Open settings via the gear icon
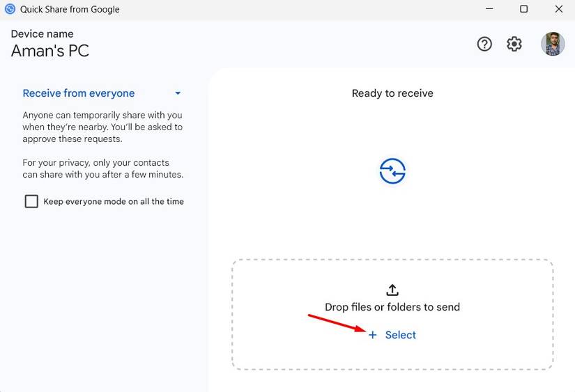This screenshot has width=575, height=392. coord(514,44)
